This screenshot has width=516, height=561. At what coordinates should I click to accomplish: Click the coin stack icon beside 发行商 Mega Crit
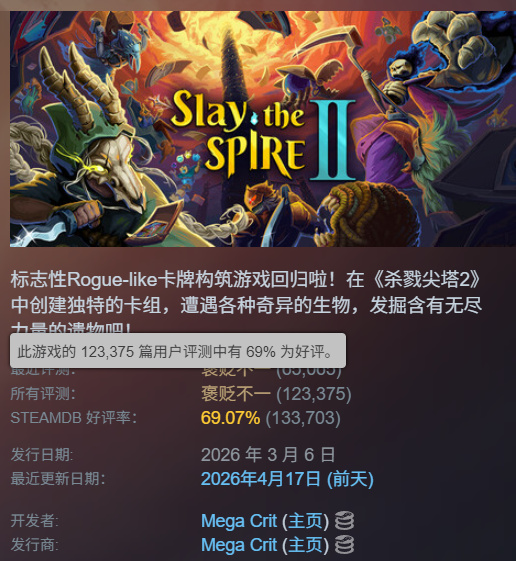344,545
